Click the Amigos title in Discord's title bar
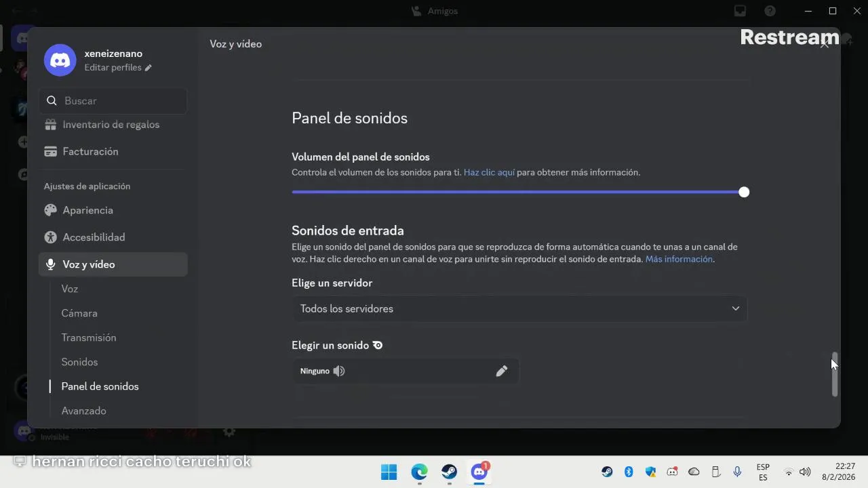The height and width of the screenshot is (488, 868). [x=443, y=11]
